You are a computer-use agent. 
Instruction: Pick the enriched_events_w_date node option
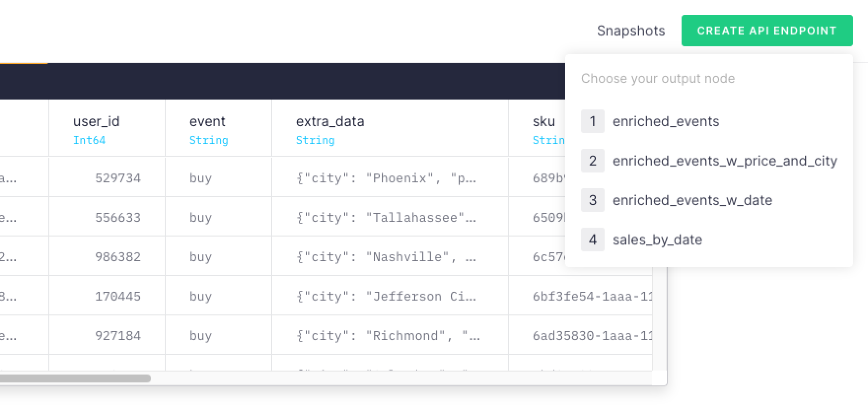coord(709,200)
